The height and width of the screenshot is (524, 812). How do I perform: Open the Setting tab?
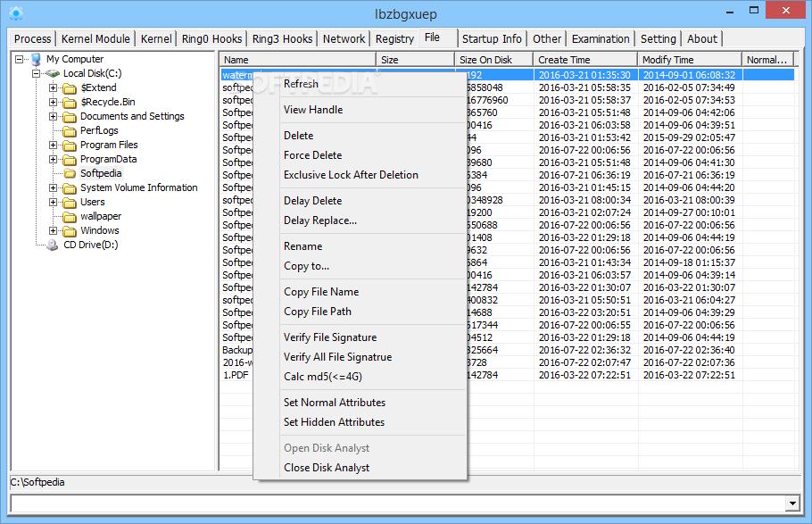659,39
